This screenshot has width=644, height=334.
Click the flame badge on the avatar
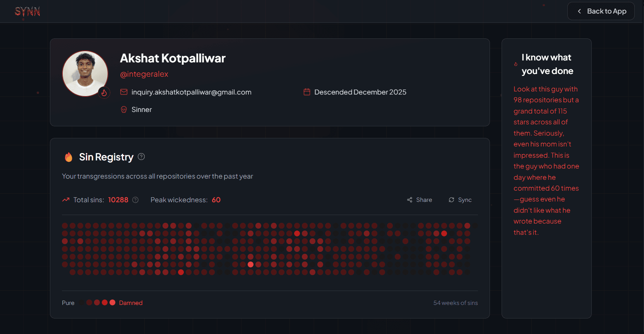(104, 93)
